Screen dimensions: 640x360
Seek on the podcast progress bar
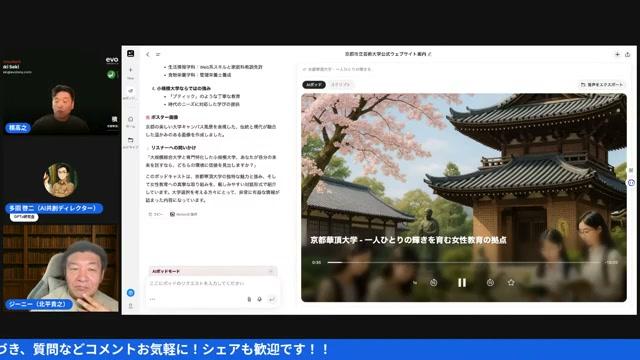pos(464,262)
